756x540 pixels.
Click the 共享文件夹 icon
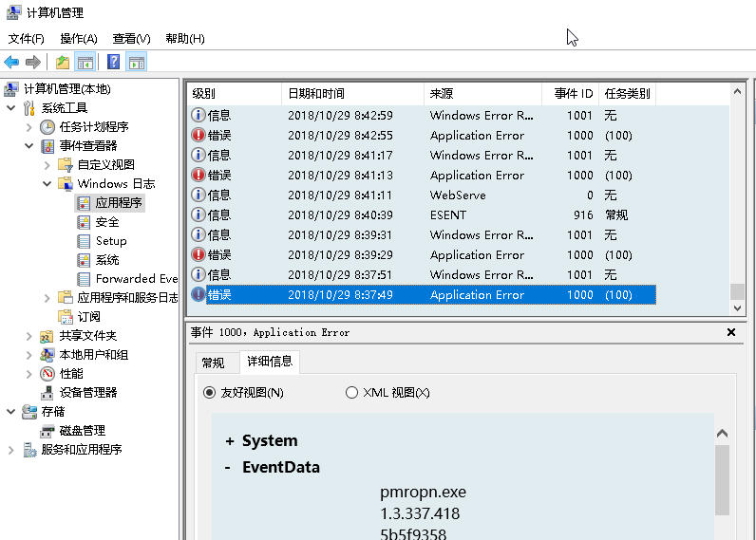[x=47, y=336]
